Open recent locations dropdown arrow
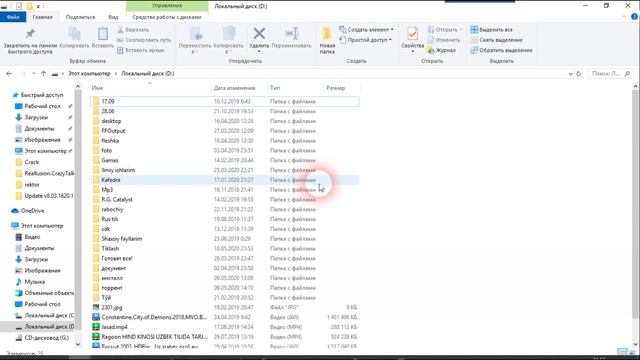 pos(33,74)
